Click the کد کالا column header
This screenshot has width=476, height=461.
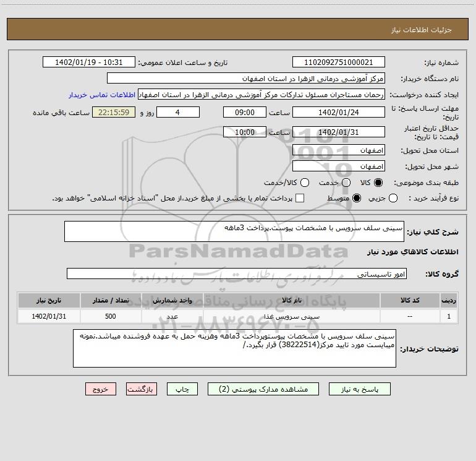pyautogui.click(x=410, y=300)
